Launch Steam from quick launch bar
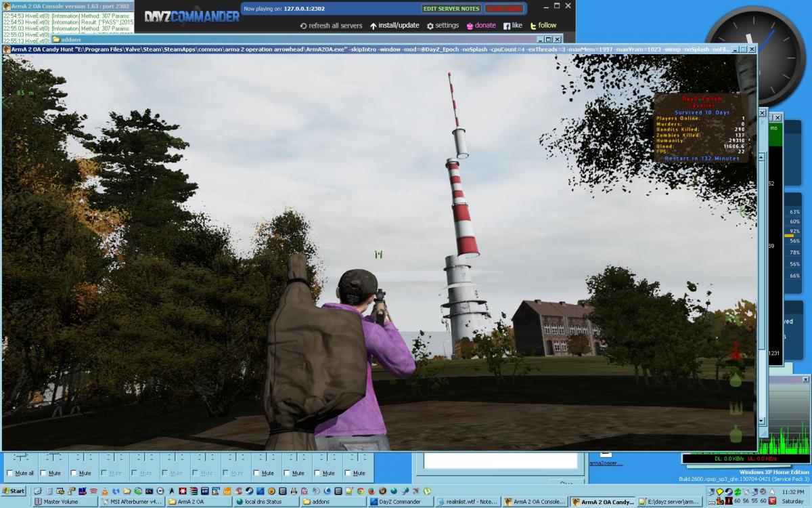This screenshot has height=508, width=812. 249,490
